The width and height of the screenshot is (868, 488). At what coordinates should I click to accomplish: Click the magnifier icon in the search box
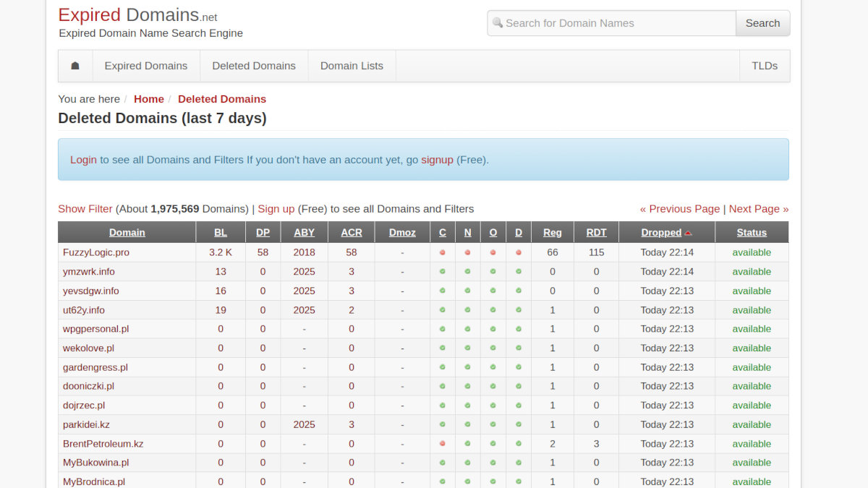[x=498, y=22]
